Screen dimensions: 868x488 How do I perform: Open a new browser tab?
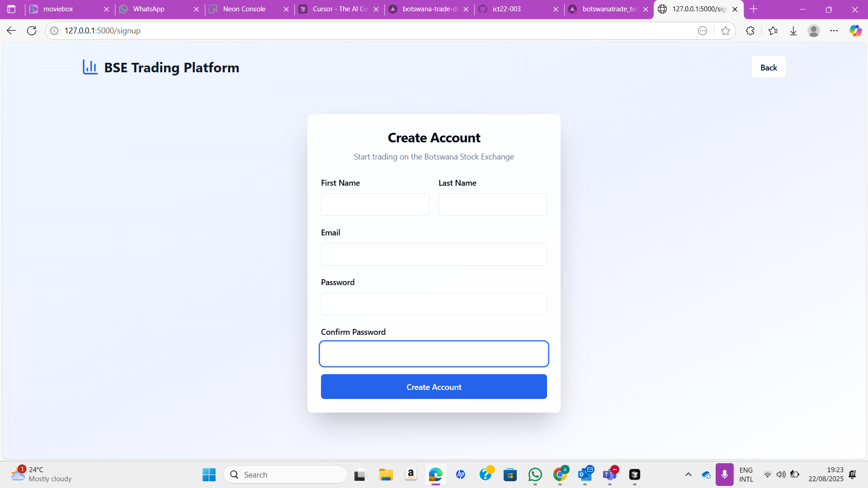(x=753, y=9)
